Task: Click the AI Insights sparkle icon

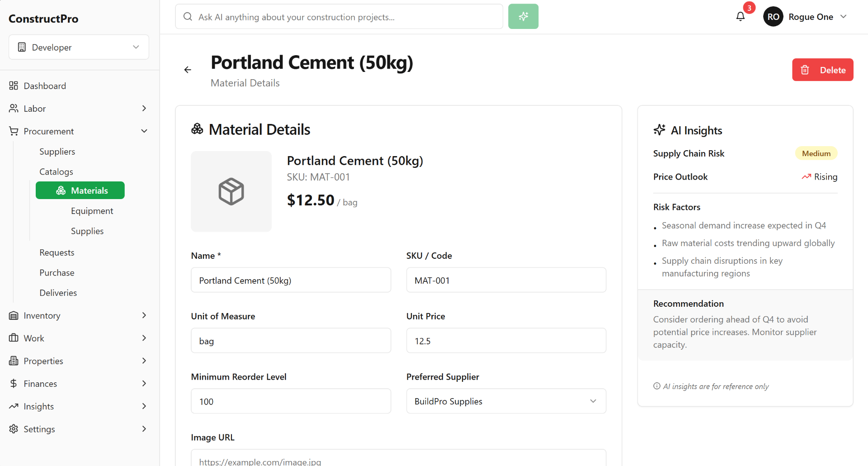Action: click(x=659, y=130)
